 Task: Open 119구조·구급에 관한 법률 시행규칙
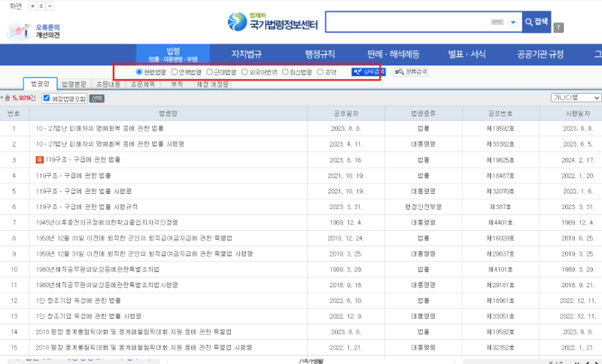(87, 207)
